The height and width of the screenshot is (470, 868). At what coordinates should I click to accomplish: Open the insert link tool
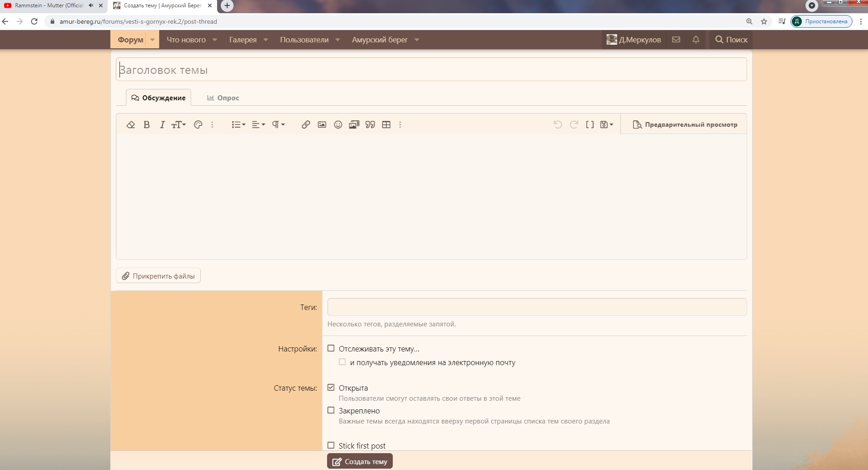click(306, 124)
